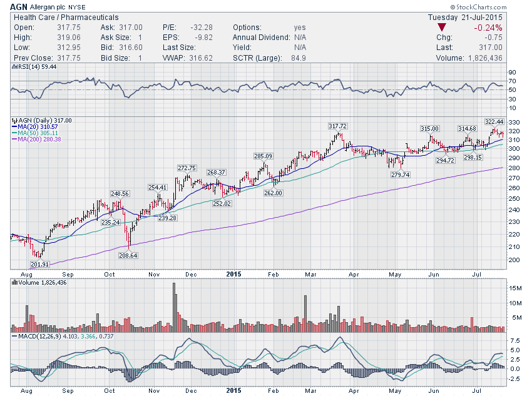Click the EPS value -9.82
532x396 pixels.
[x=203, y=38]
